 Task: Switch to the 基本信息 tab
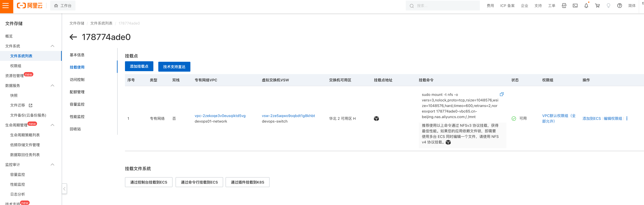click(77, 55)
